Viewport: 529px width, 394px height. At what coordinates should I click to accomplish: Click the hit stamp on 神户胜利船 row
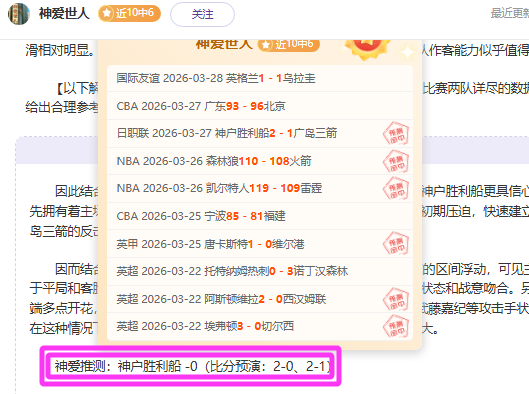coord(396,134)
